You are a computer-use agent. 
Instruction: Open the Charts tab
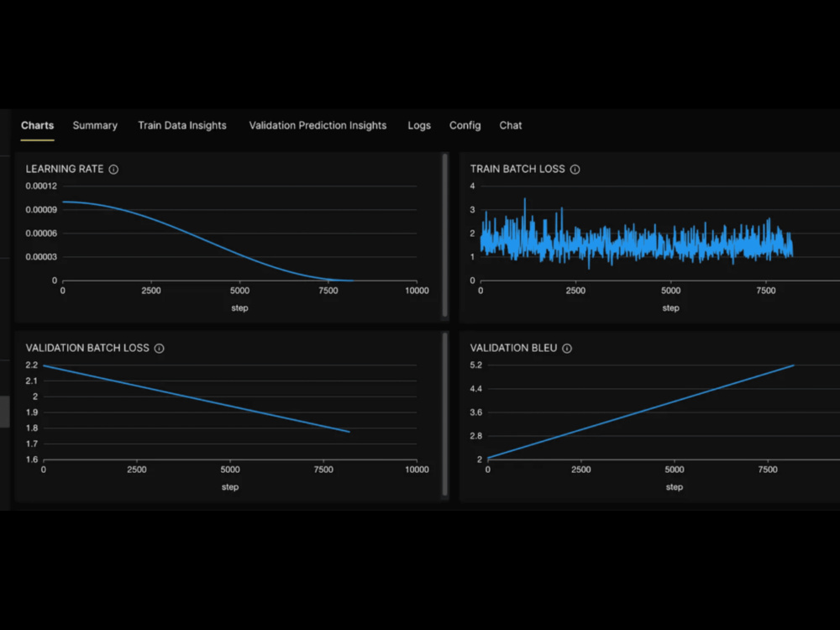[x=38, y=125]
